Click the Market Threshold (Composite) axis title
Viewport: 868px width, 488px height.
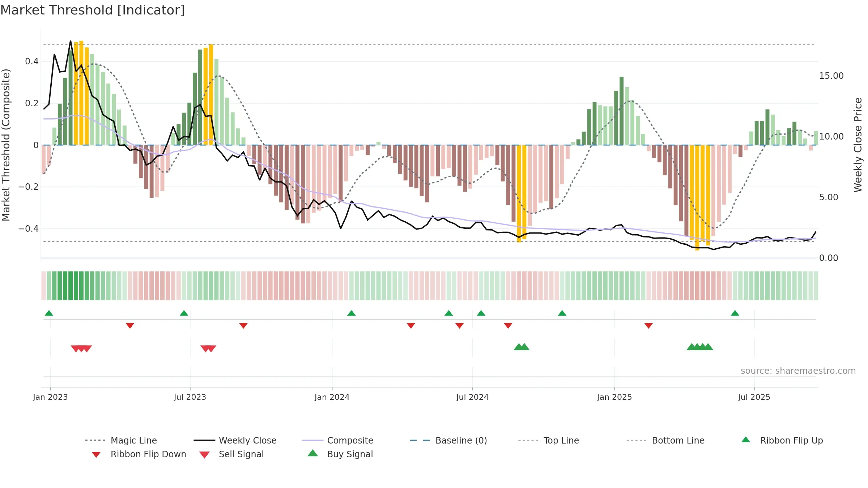tap(6, 145)
